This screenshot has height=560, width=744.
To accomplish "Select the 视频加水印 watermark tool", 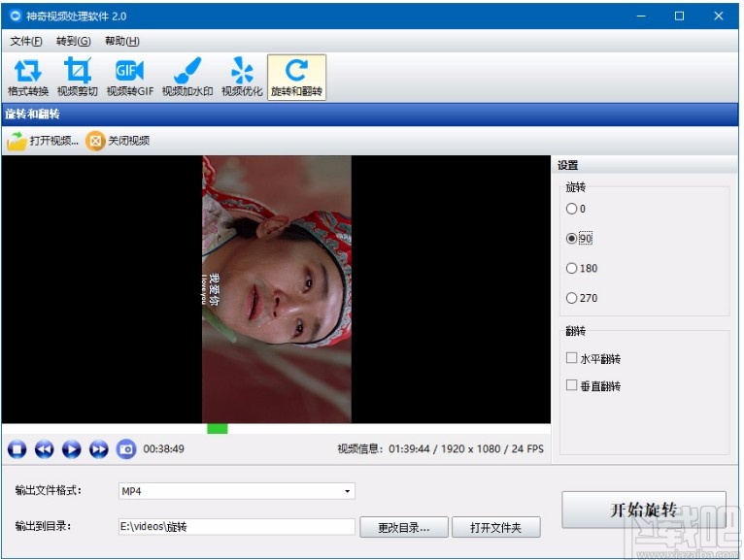I will [x=187, y=78].
